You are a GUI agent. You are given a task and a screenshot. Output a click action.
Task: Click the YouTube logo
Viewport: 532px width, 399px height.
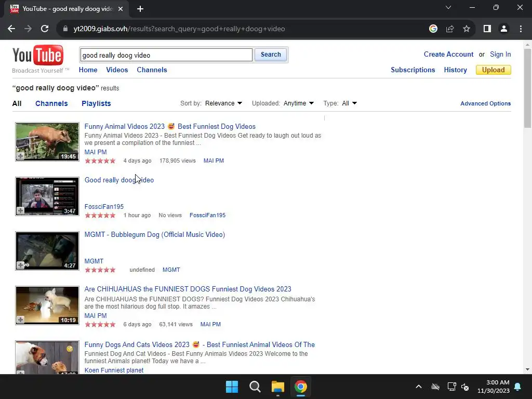(x=37, y=55)
